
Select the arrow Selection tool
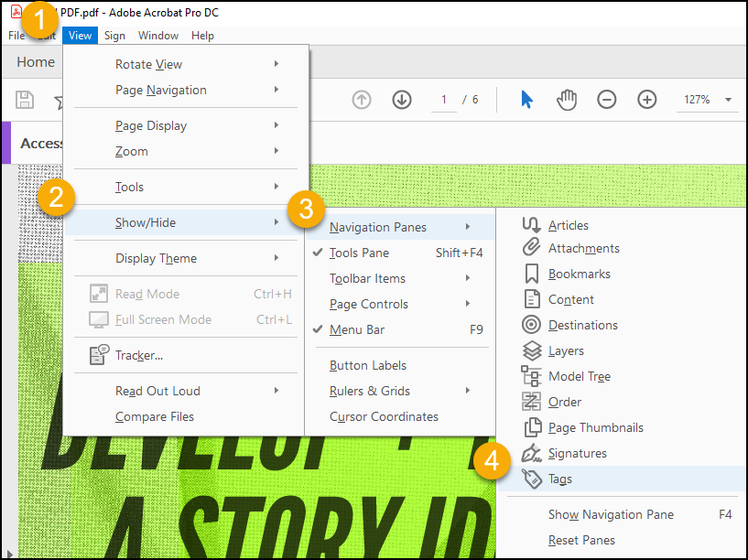pyautogui.click(x=526, y=100)
